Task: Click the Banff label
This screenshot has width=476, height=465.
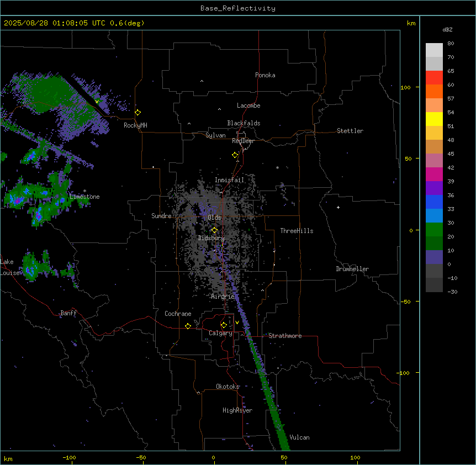Action: click(68, 313)
